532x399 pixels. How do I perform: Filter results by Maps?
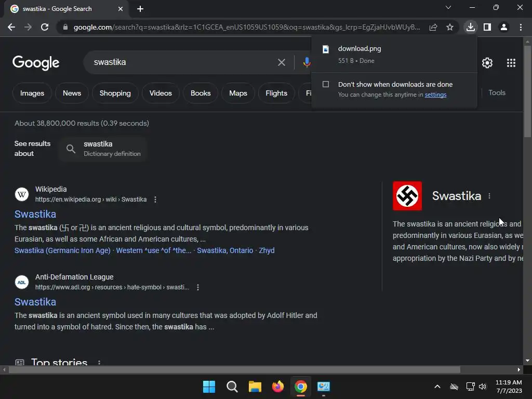[x=238, y=93]
